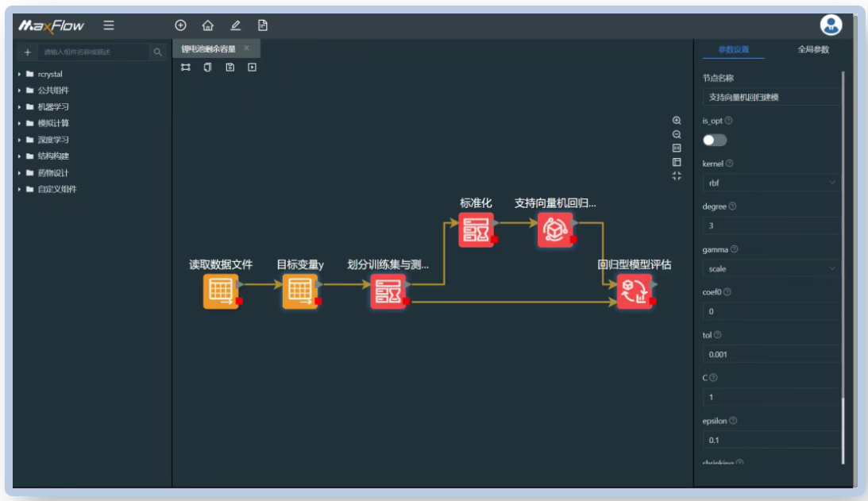The width and height of the screenshot is (868, 501).
Task: Zoom in on the workflow canvas
Action: click(677, 121)
